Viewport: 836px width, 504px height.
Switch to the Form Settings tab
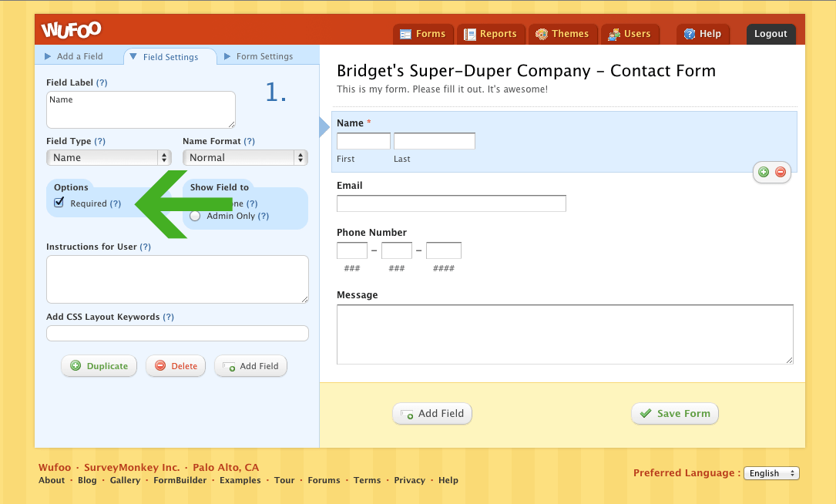pyautogui.click(x=259, y=56)
